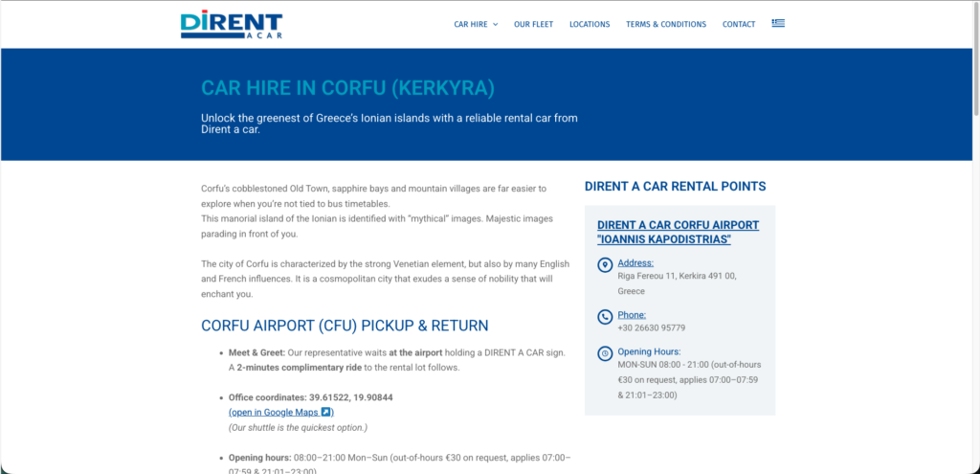
Task: Click the address map pin icon
Action: (x=605, y=265)
